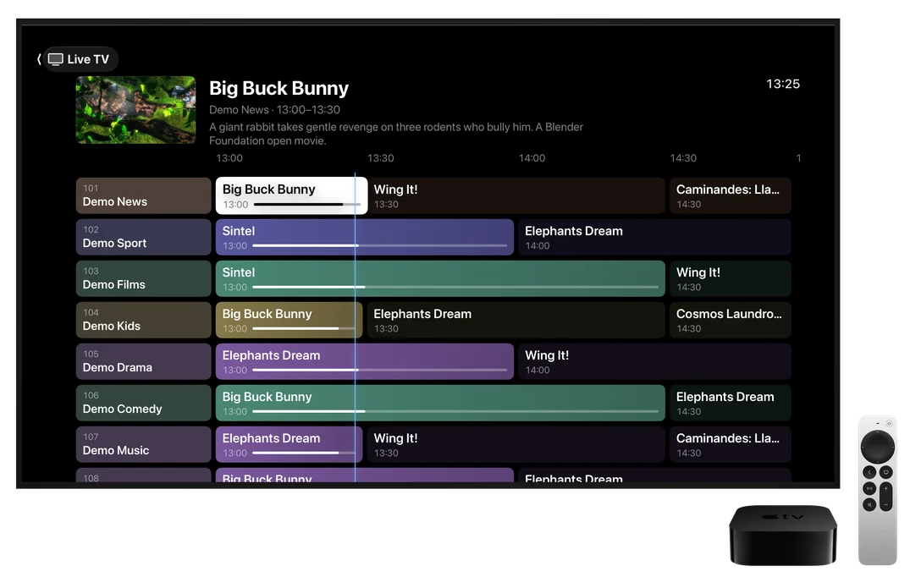Open Big Buck Bunny on Demo Kids row

click(x=289, y=320)
